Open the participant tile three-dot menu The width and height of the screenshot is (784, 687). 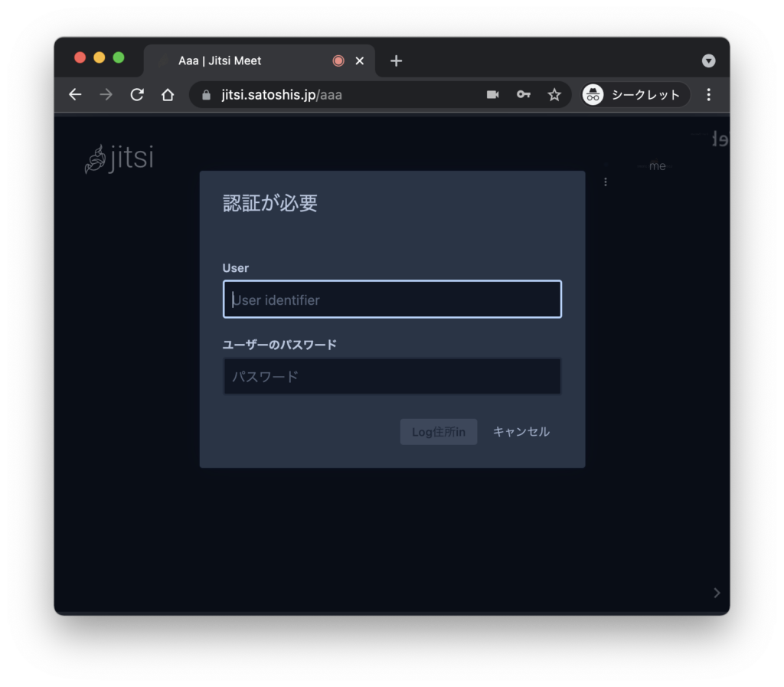point(606,182)
